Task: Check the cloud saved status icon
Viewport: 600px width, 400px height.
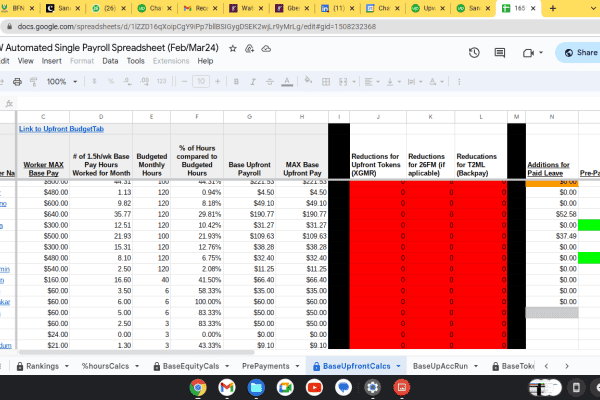Action: tap(266, 49)
